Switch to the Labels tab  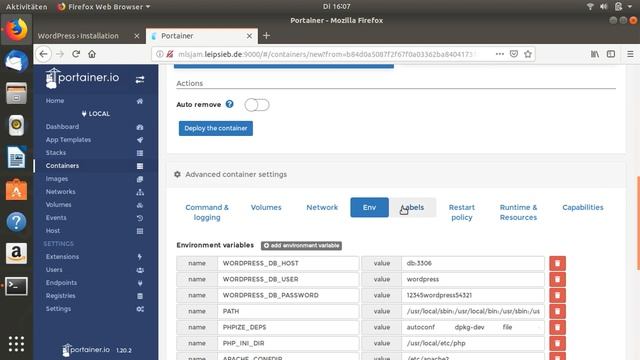(x=413, y=207)
